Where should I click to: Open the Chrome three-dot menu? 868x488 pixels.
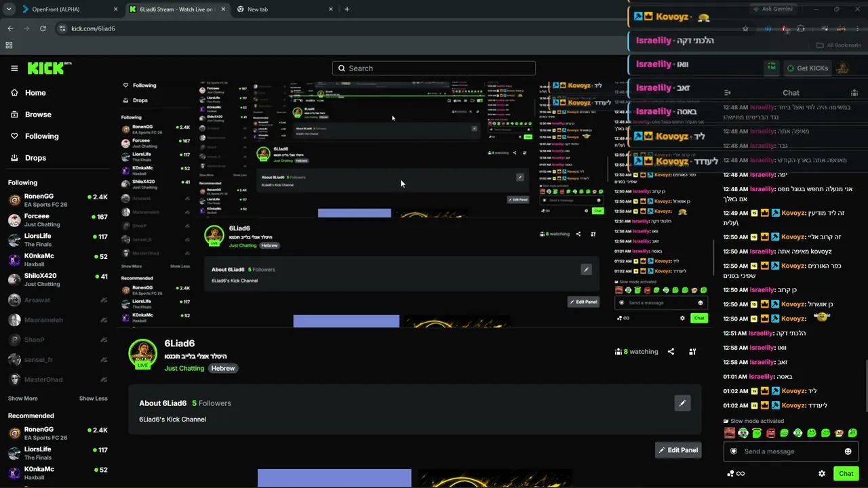click(856, 28)
